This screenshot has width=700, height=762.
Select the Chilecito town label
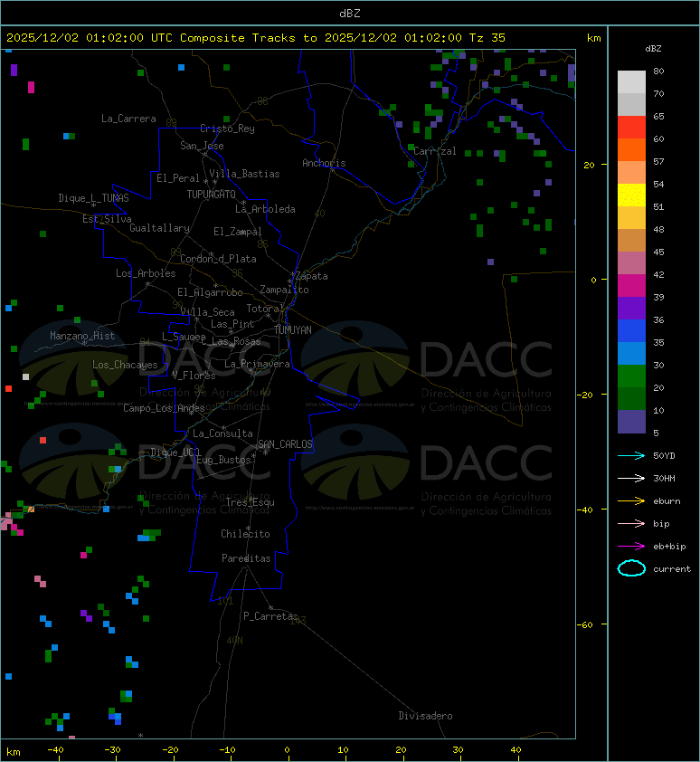(245, 534)
